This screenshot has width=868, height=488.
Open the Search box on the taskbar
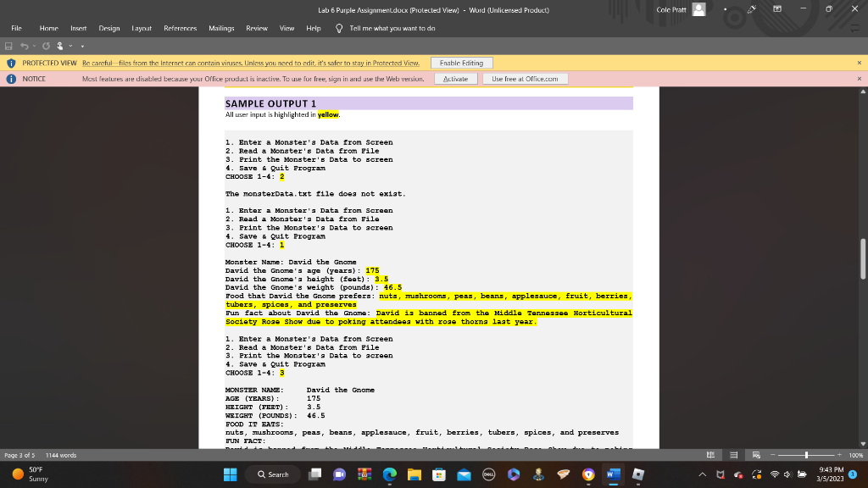pos(274,475)
